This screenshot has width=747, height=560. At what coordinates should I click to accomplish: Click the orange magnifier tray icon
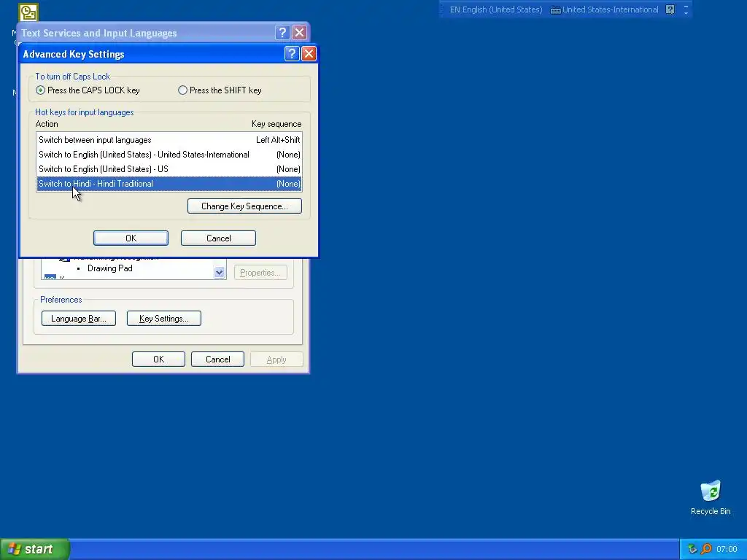tap(706, 549)
